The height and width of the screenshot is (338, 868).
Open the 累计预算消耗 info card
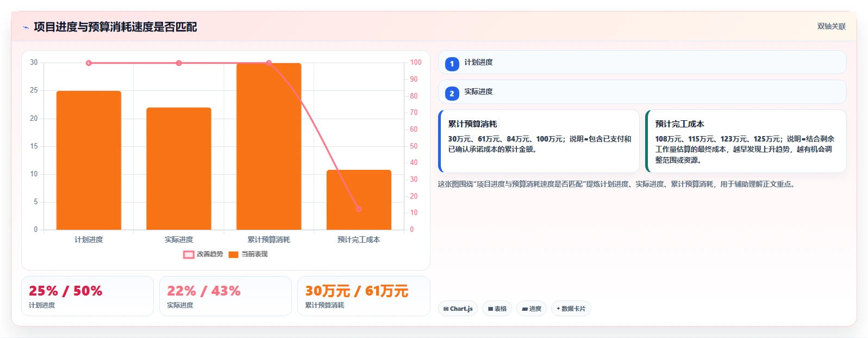(539, 141)
